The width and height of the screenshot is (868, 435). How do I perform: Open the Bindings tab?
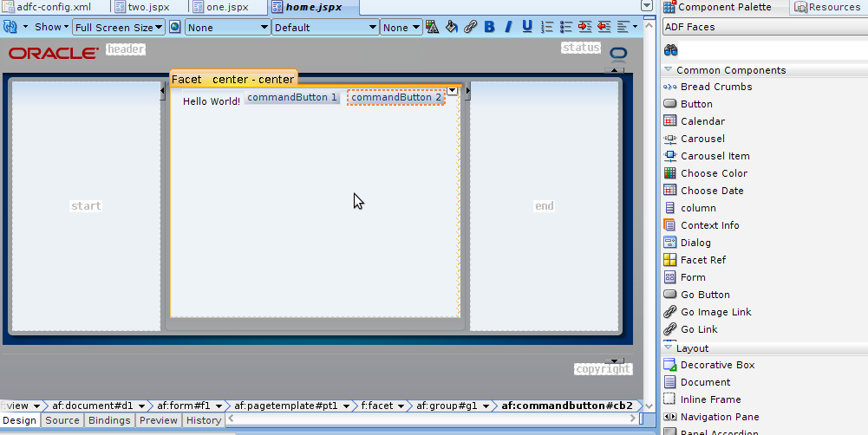tap(109, 420)
